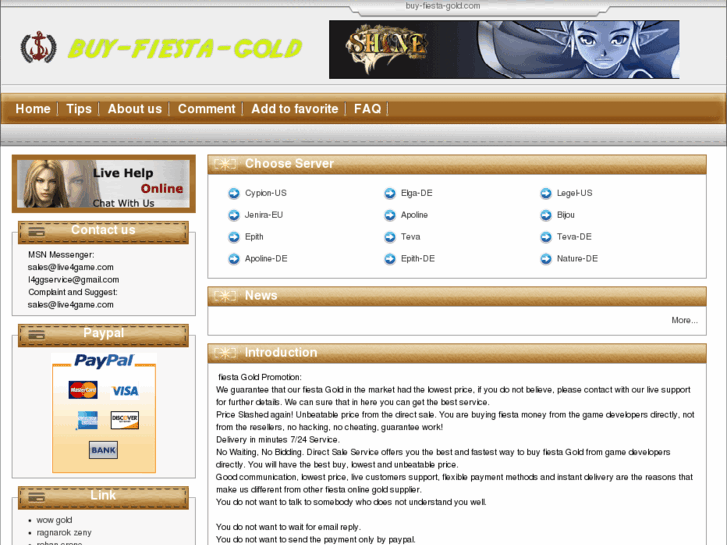Click arrow icon beside Jenira-EU
Image resolution: width=727 pixels, height=545 pixels.
[234, 215]
